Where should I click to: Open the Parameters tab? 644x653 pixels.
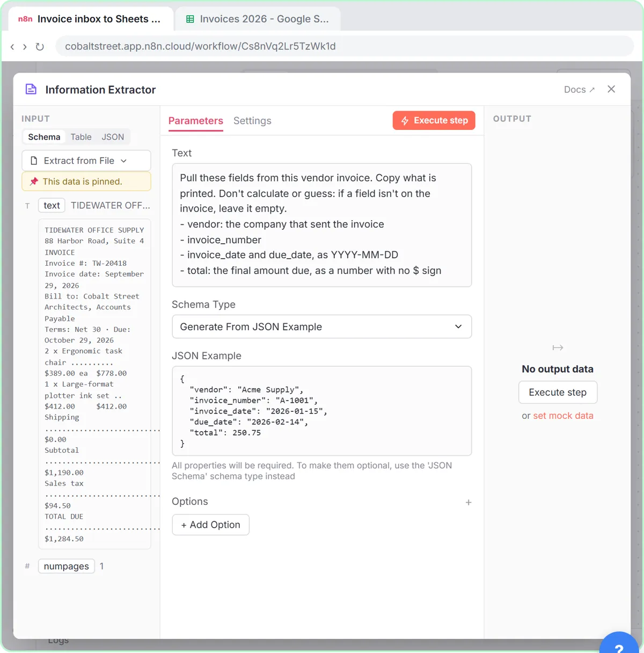click(196, 121)
